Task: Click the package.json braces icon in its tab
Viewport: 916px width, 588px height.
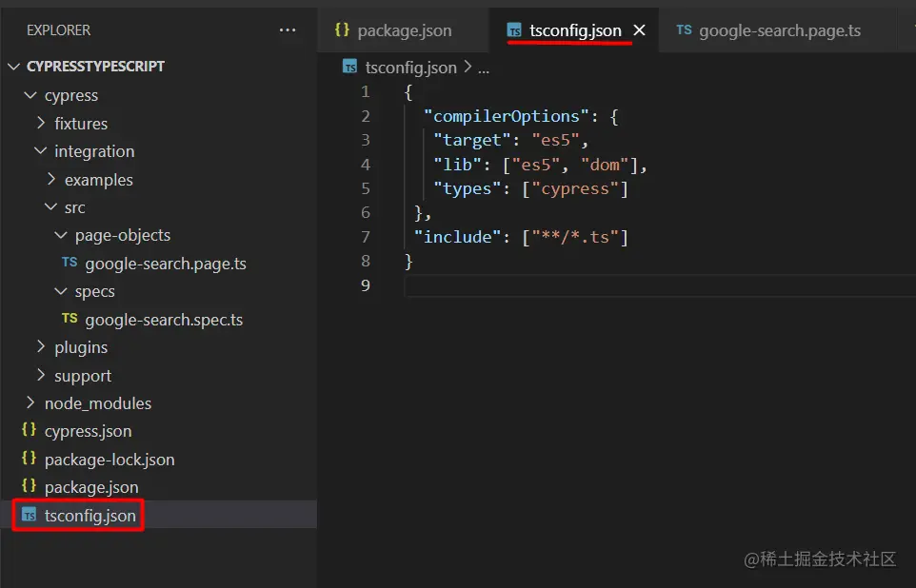Action: (x=342, y=29)
